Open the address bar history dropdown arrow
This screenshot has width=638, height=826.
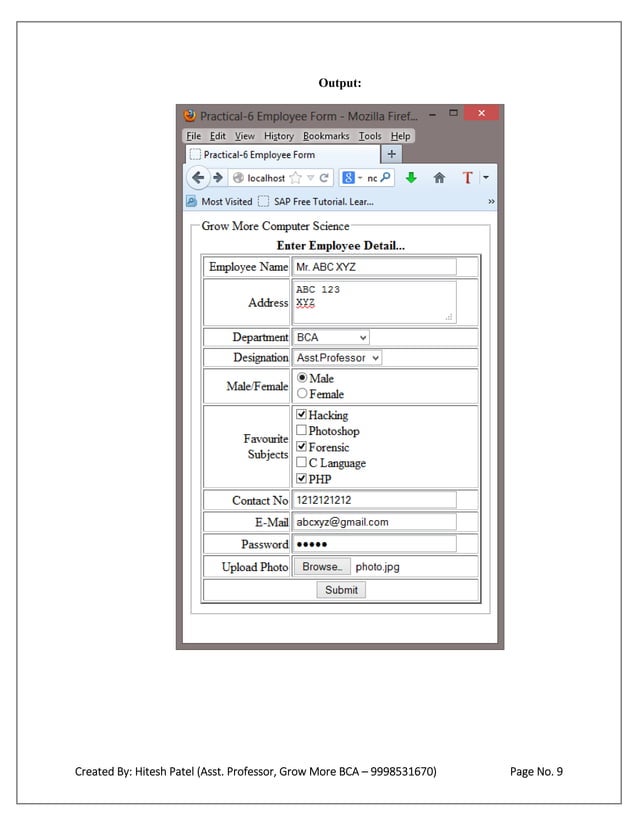tap(310, 178)
